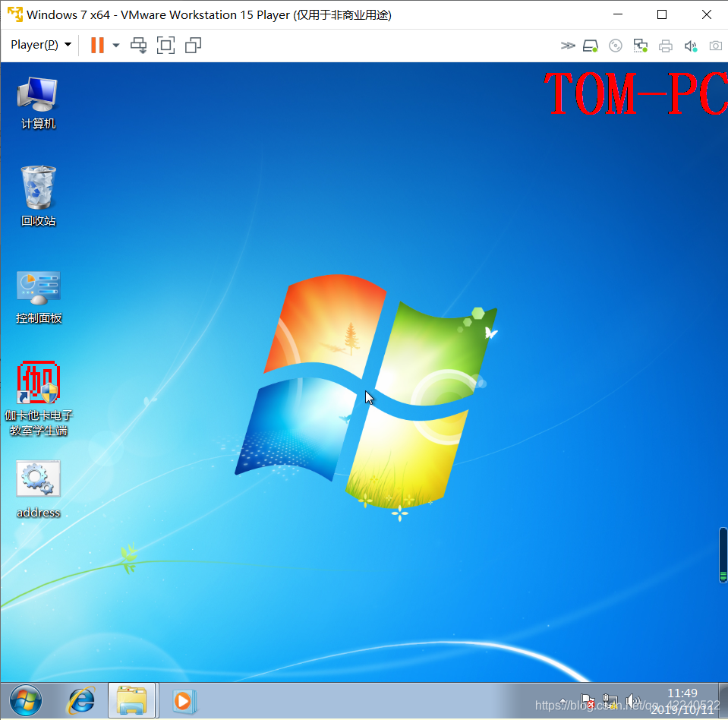Image resolution: width=728 pixels, height=720 pixels.
Task: Click the camera device icon in VMware toolbar
Action: (715, 46)
